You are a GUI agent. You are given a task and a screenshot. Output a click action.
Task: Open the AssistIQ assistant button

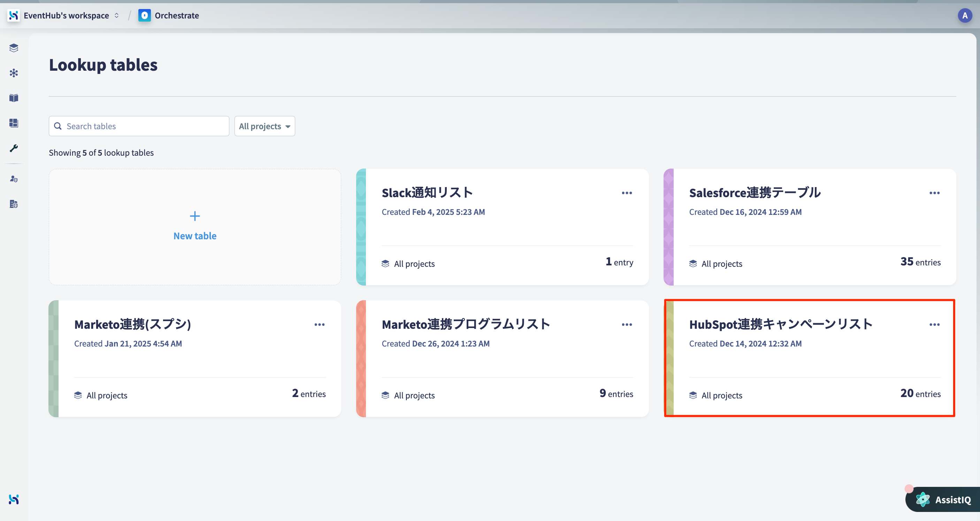coord(942,499)
